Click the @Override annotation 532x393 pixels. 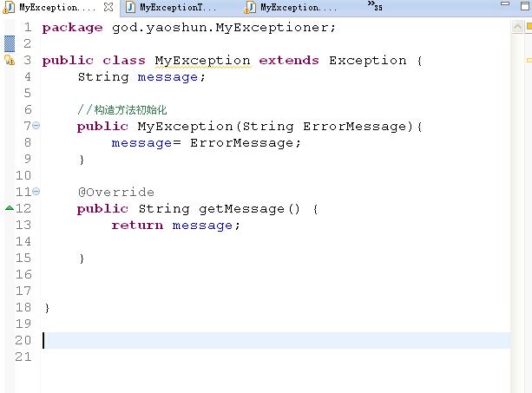tap(115, 192)
